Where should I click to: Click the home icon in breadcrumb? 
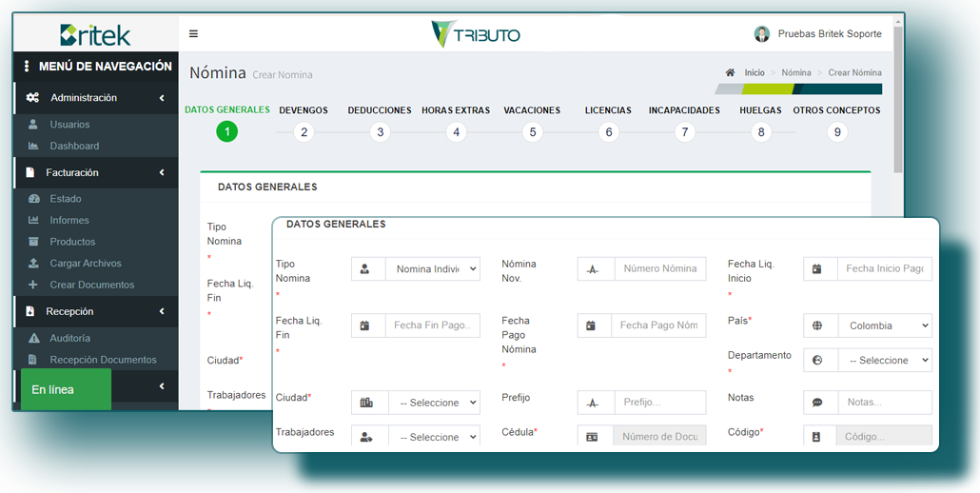coord(730,72)
